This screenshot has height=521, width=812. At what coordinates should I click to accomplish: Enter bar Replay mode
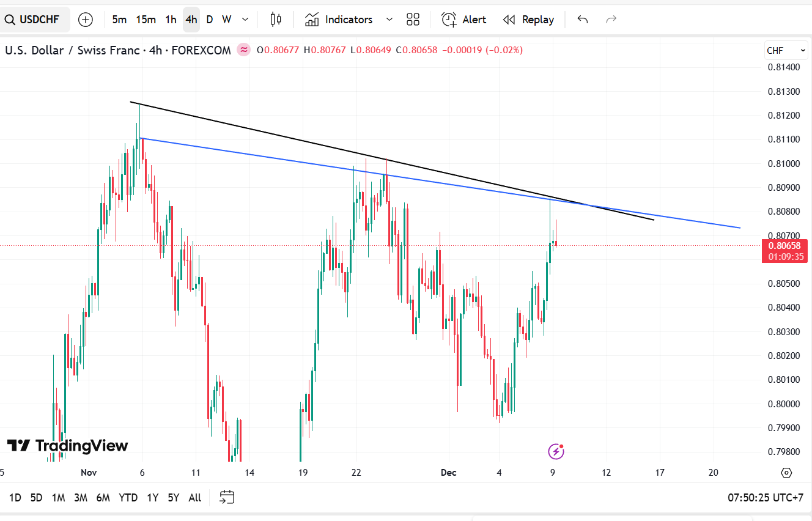click(528, 19)
